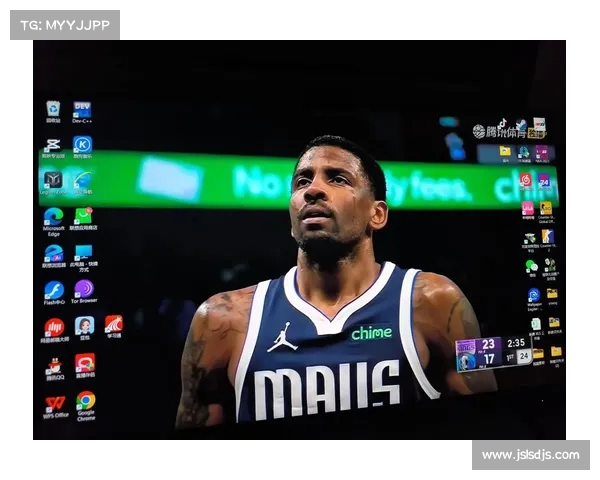This screenshot has height=480, width=600.
Task: Open NetEase Mail Master red icon
Action: (54, 327)
